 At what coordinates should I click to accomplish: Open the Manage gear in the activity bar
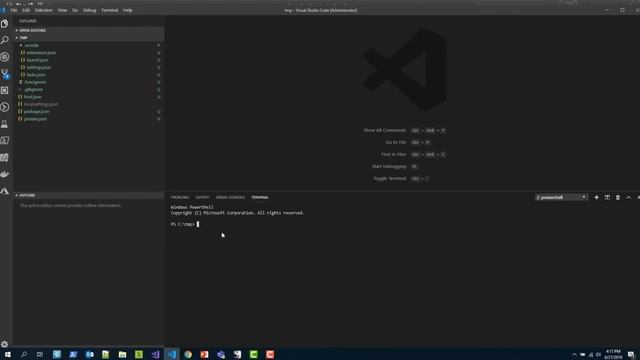4,344
